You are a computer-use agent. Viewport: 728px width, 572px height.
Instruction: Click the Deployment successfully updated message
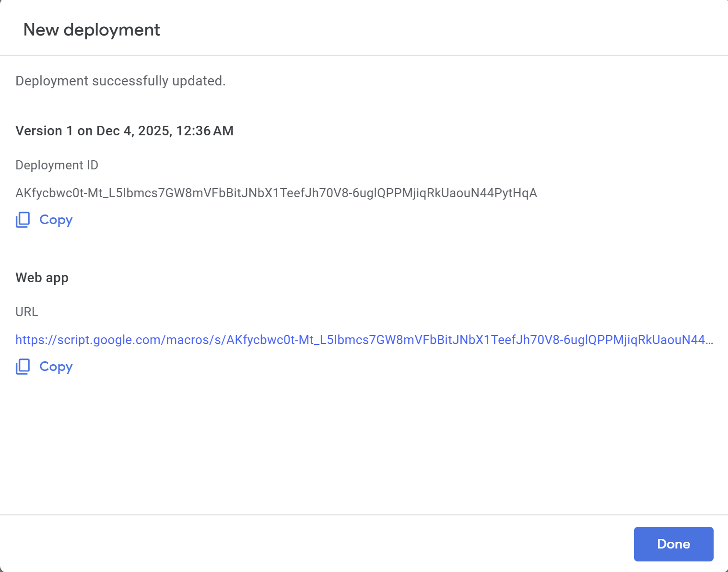coord(120,81)
